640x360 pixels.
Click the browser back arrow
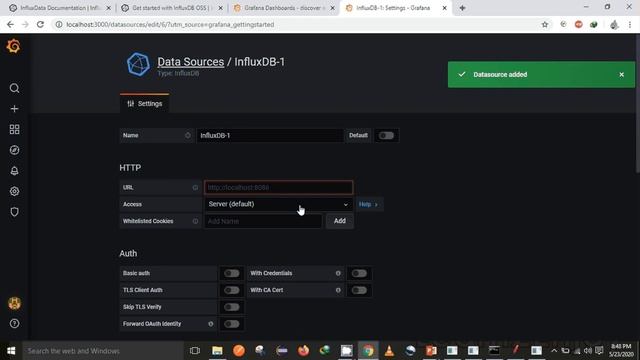pos(10,24)
